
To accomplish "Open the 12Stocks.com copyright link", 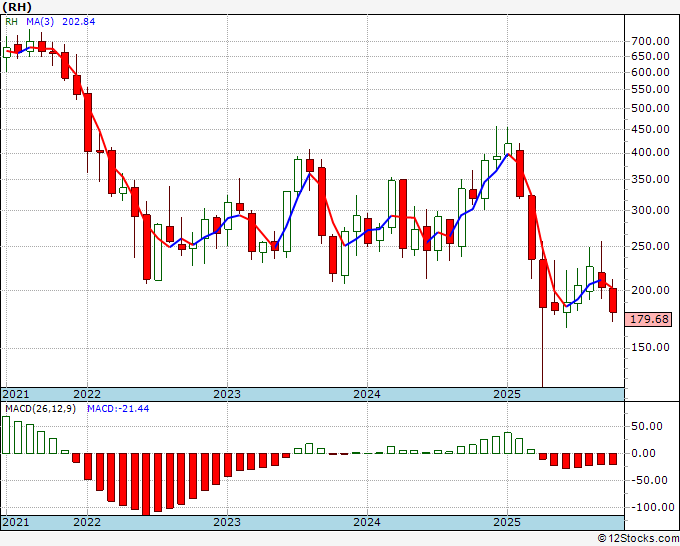I will 638,539.
